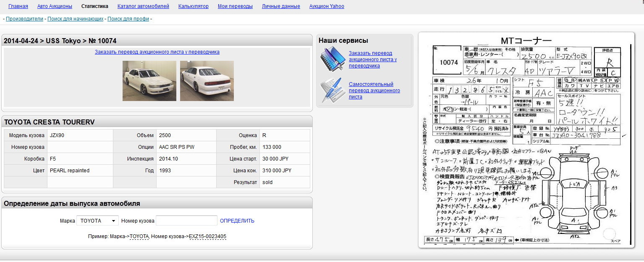Open Поиск для профи link
Viewport: 644px width, 262px height.
[128, 19]
